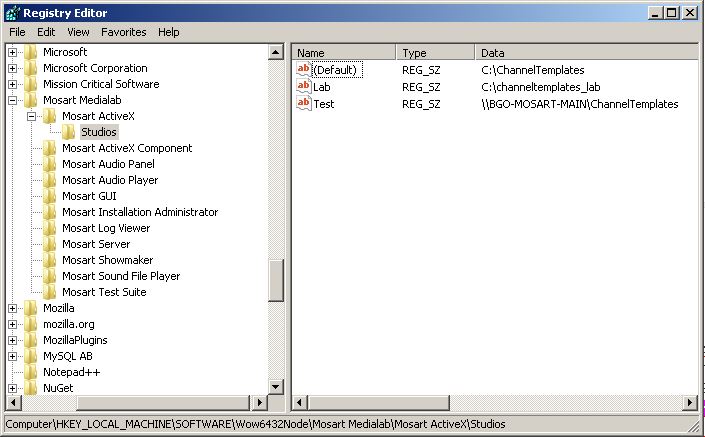Expand the MySQL AB registry key
The image size is (705, 437).
(13, 356)
